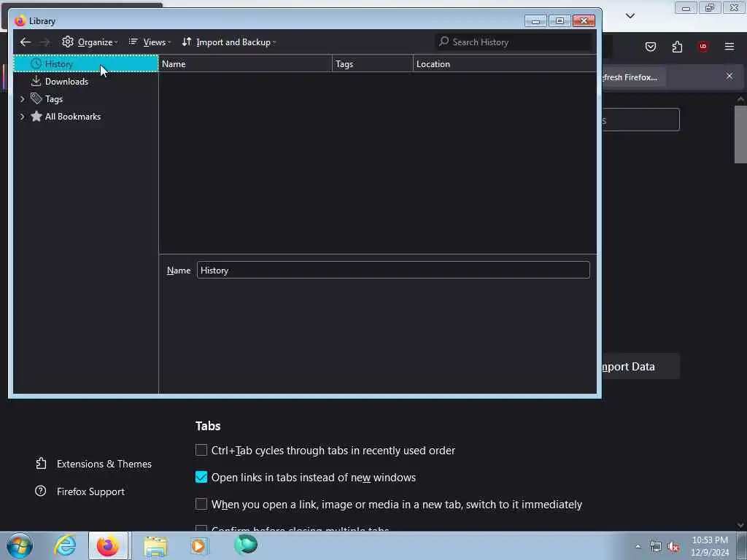Click the green round taskbar application icon
Viewport: 747px width, 560px height.
click(x=246, y=545)
